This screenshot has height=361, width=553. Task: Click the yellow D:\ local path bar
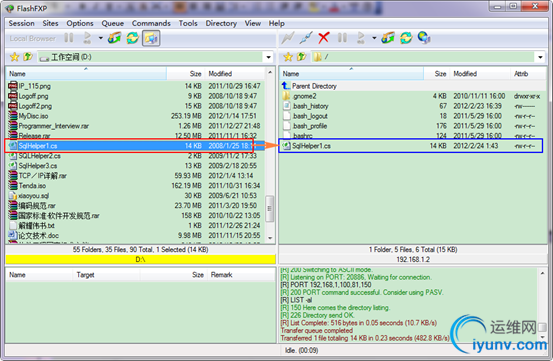click(x=140, y=259)
